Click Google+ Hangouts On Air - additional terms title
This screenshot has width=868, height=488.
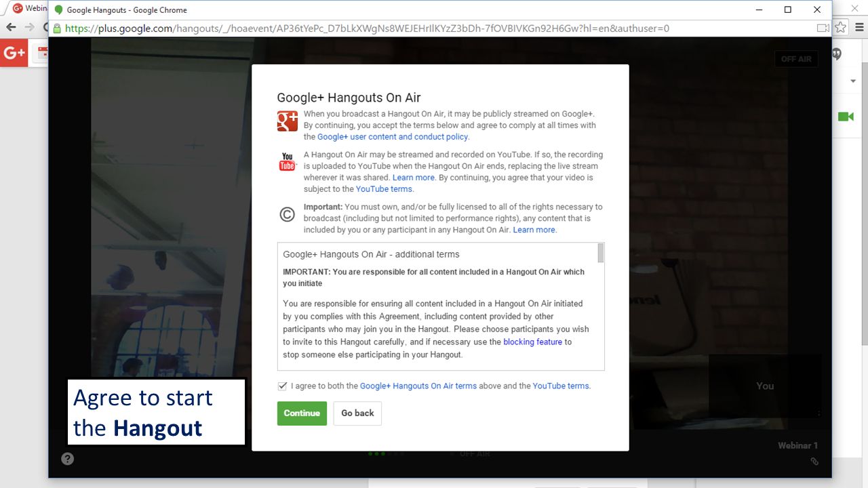(x=371, y=254)
